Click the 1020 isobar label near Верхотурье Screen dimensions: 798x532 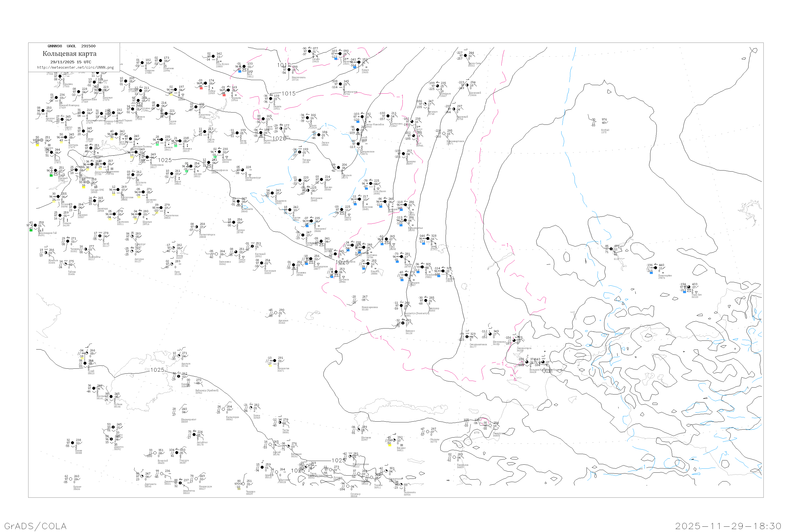click(x=279, y=138)
